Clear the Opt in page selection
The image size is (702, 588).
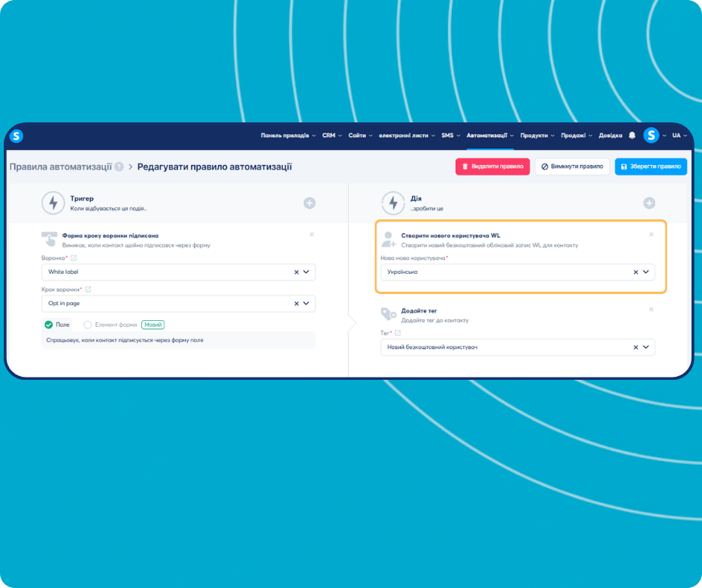[296, 304]
